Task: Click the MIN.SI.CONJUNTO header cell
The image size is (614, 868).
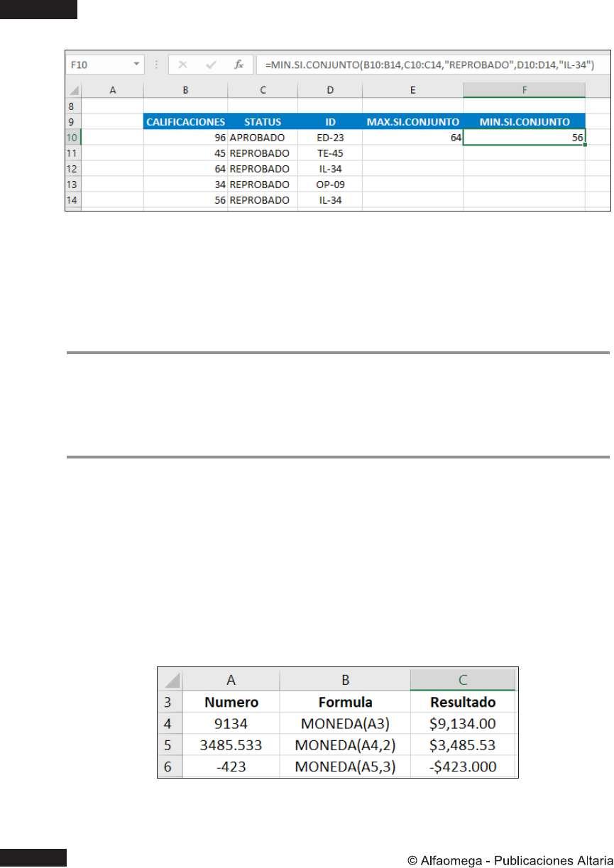Action: pyautogui.click(x=525, y=121)
